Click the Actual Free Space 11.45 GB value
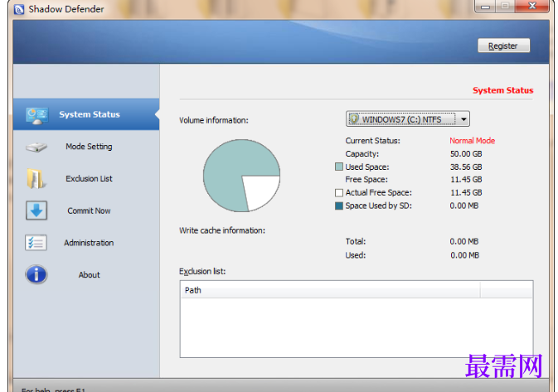The image size is (558, 392). pos(466,192)
